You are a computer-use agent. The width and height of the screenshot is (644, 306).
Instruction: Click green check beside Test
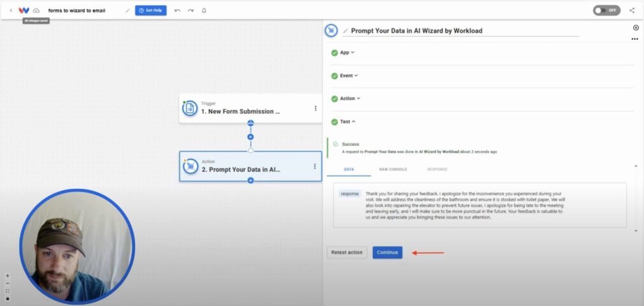tap(335, 122)
